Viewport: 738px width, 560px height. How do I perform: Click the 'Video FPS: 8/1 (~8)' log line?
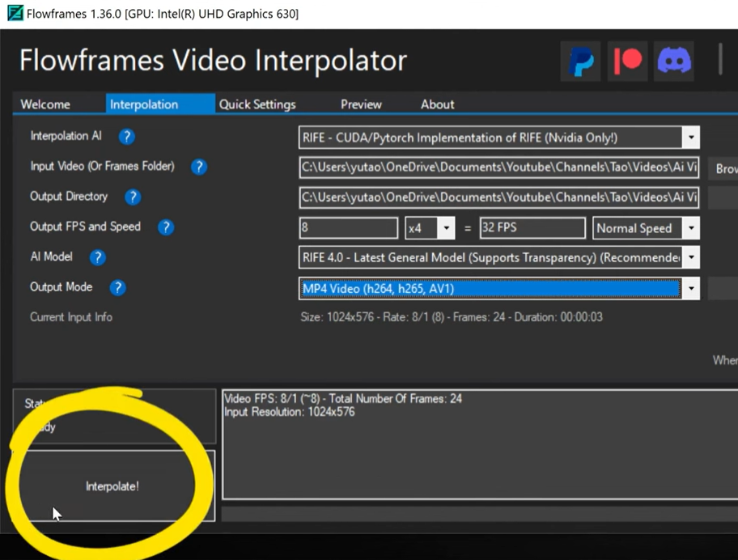[x=343, y=399]
